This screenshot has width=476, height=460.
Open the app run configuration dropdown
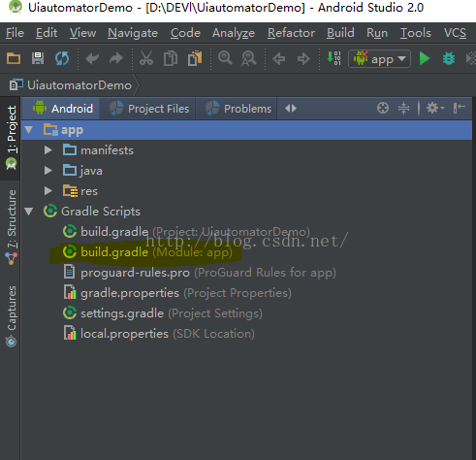pyautogui.click(x=379, y=59)
